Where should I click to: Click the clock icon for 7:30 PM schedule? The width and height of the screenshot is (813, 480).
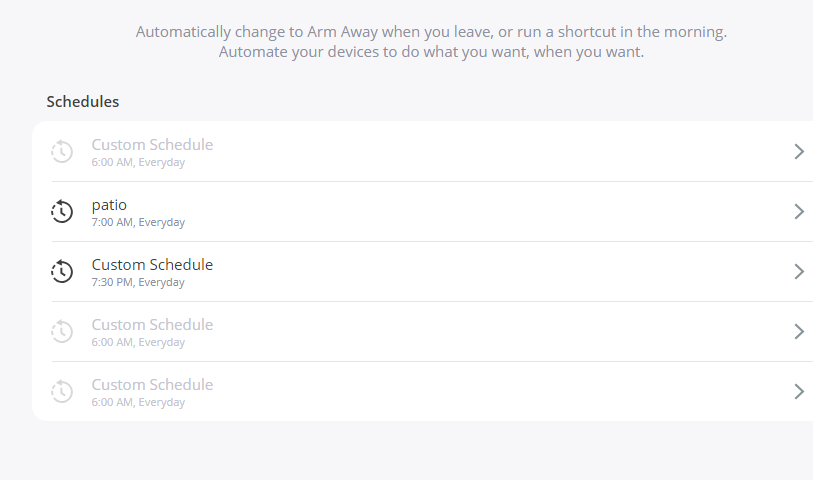[62, 272]
